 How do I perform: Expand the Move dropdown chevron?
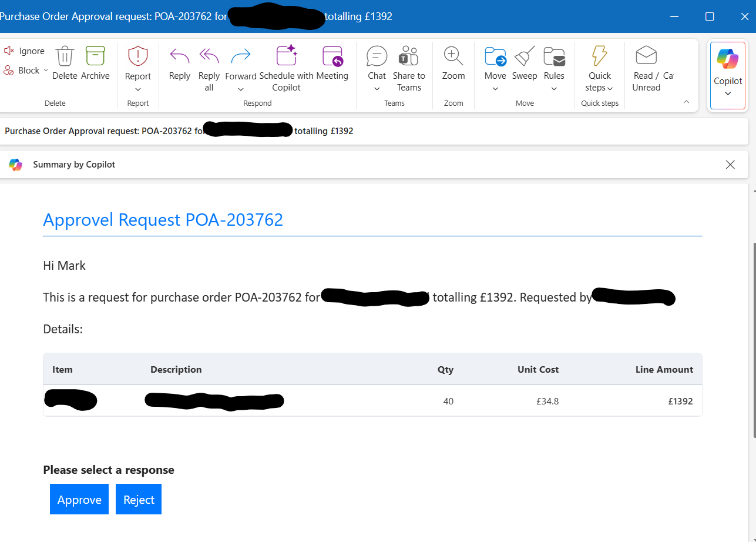[x=495, y=89]
